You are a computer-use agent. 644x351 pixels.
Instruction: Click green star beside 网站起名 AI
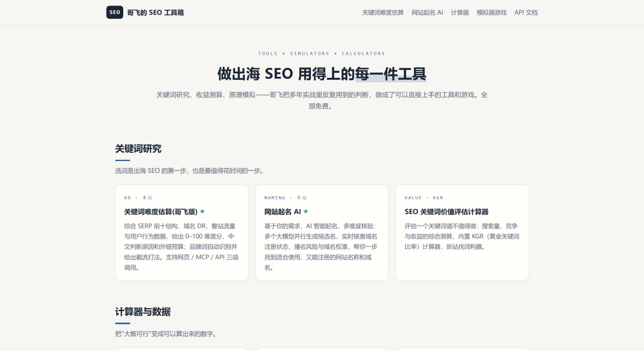tap(305, 211)
